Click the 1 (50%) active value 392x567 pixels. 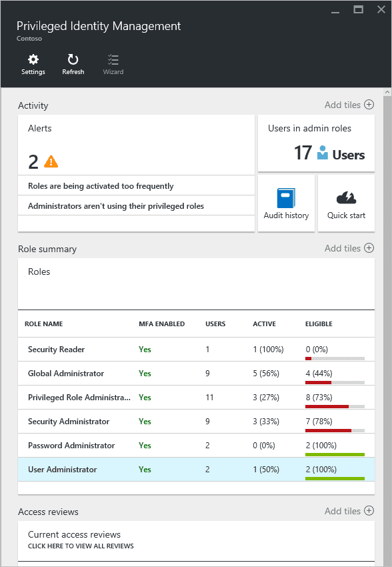266,470
